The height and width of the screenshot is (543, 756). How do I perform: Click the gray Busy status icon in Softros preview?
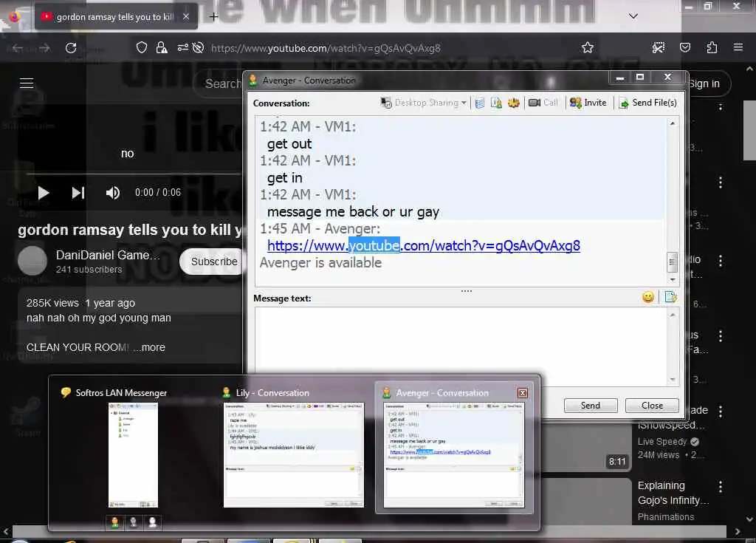134,522
